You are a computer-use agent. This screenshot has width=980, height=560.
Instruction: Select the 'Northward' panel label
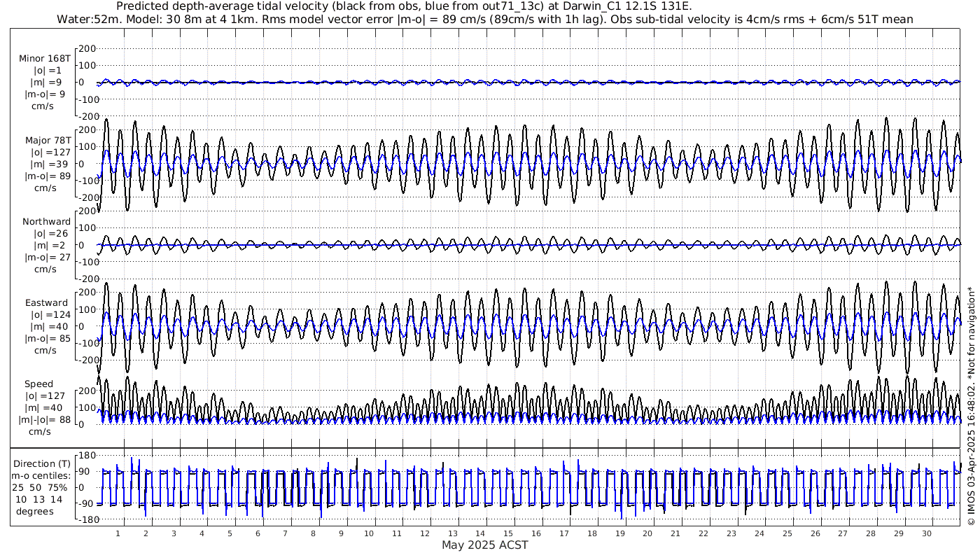coord(46,221)
